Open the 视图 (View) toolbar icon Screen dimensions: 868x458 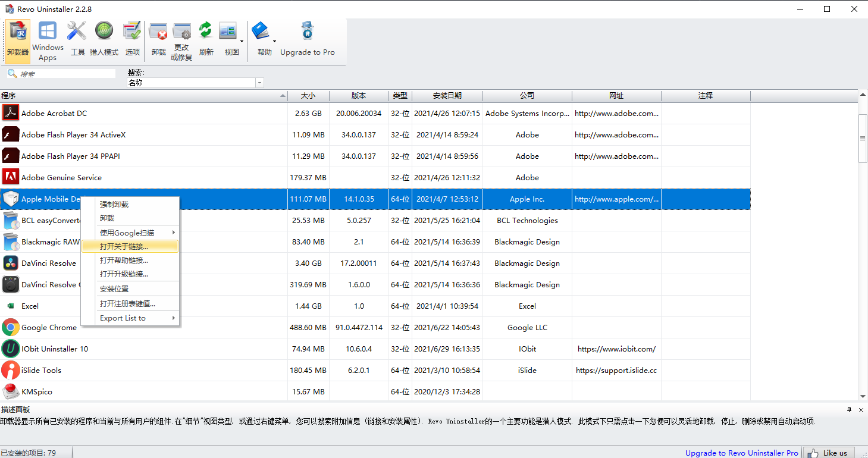tap(229, 40)
